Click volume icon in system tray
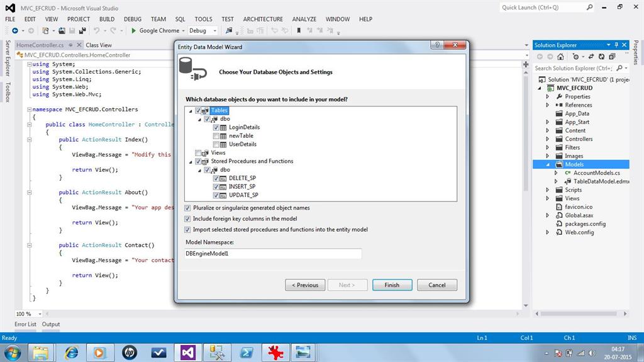Screen dimensions: 644x362 point(591,353)
